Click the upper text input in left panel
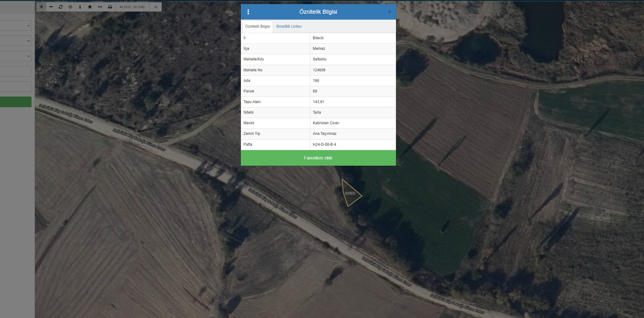This screenshot has height=318, width=644. [16, 71]
